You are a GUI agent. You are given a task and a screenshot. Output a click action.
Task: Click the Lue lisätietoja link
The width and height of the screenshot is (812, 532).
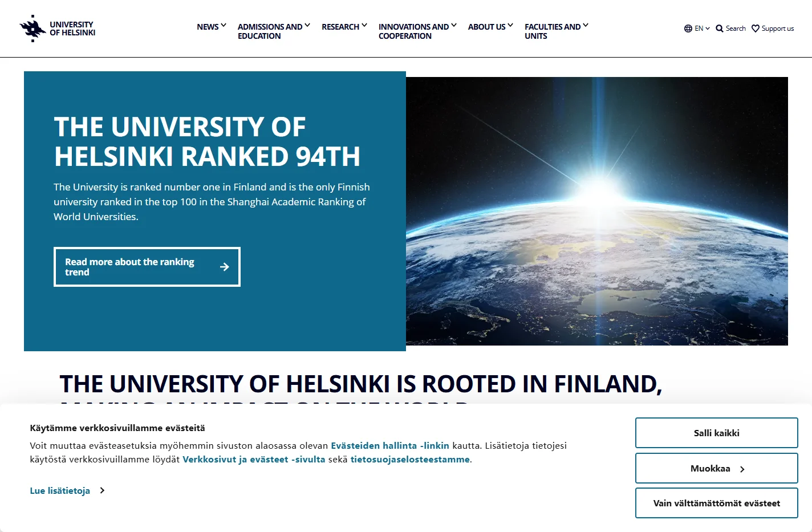coord(60,491)
